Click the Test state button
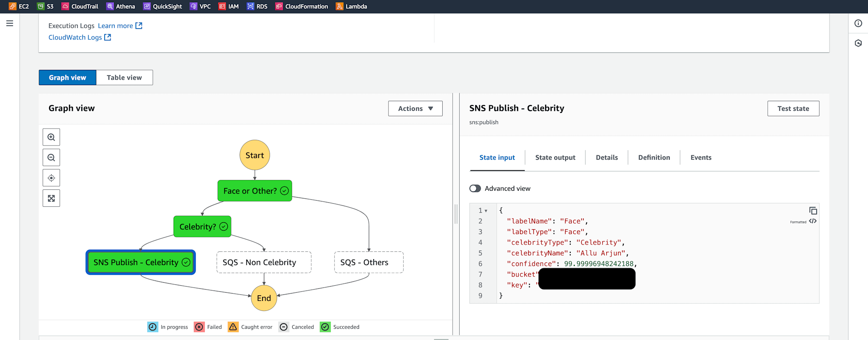 tap(793, 109)
